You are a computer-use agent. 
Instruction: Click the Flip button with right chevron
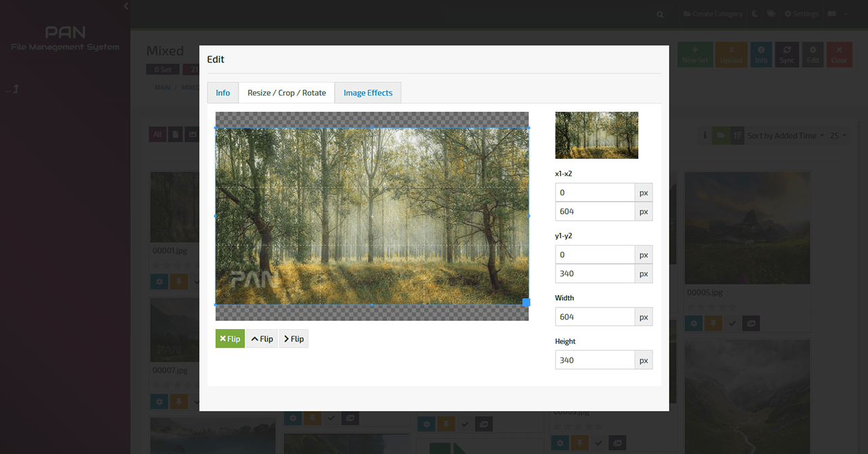tap(294, 339)
